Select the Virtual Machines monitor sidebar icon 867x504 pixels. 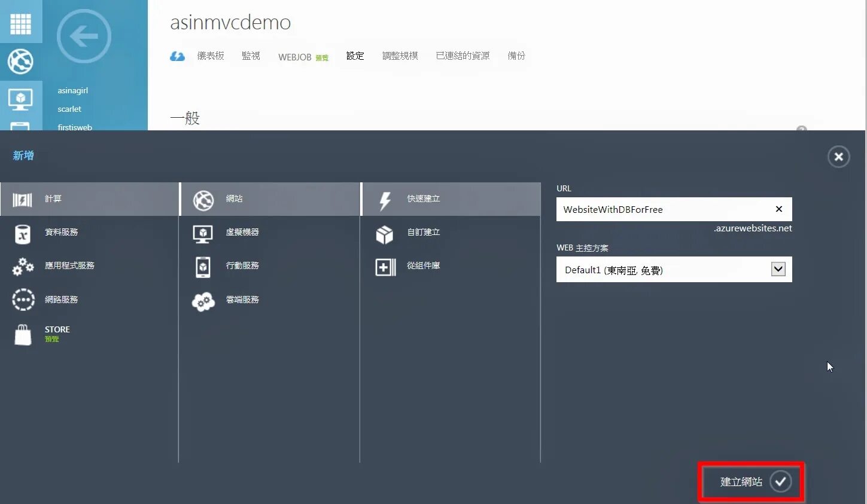click(20, 99)
